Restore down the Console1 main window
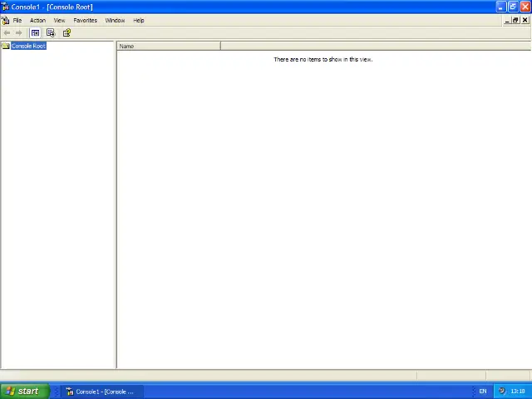532x399 pixels. coord(513,7)
